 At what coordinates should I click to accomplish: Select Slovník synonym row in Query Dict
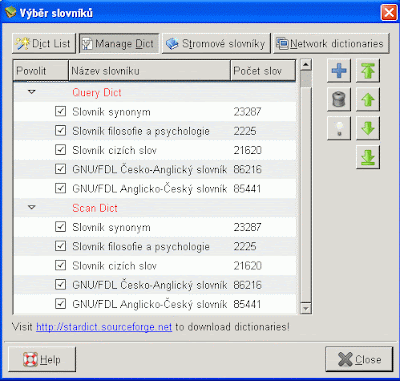pyautogui.click(x=155, y=112)
